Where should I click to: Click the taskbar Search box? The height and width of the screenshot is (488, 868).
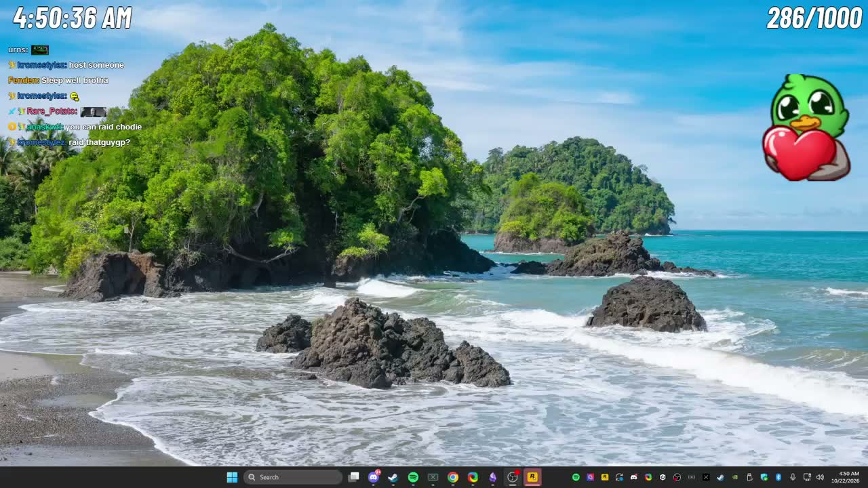(293, 477)
